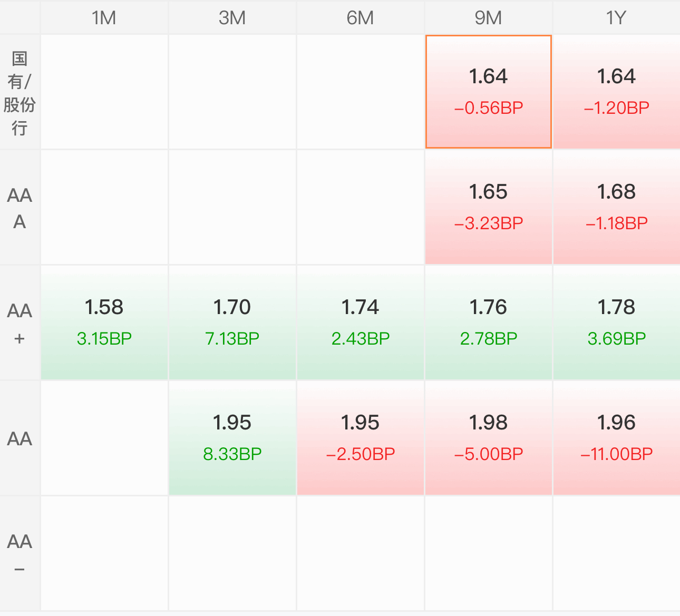
Task: Select the AA- row label
Action: pyautogui.click(x=20, y=553)
